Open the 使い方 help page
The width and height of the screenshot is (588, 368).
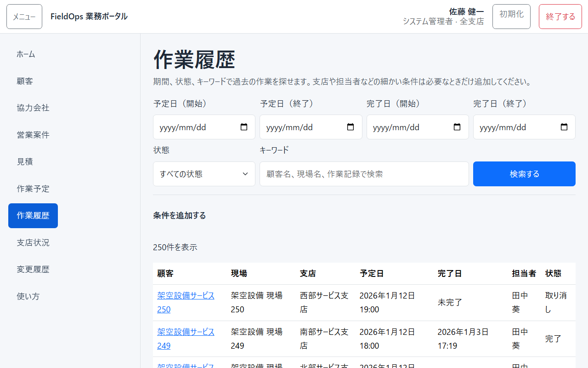28,296
